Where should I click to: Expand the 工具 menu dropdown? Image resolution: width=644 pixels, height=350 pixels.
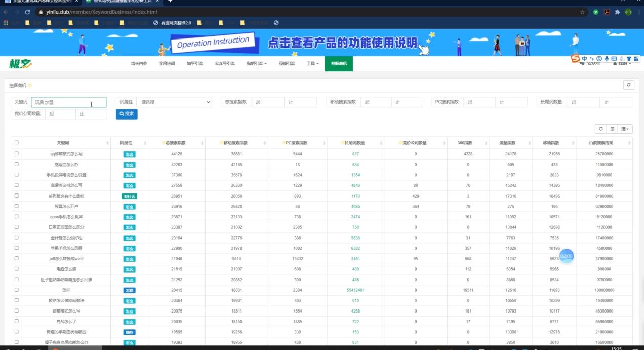coord(312,64)
